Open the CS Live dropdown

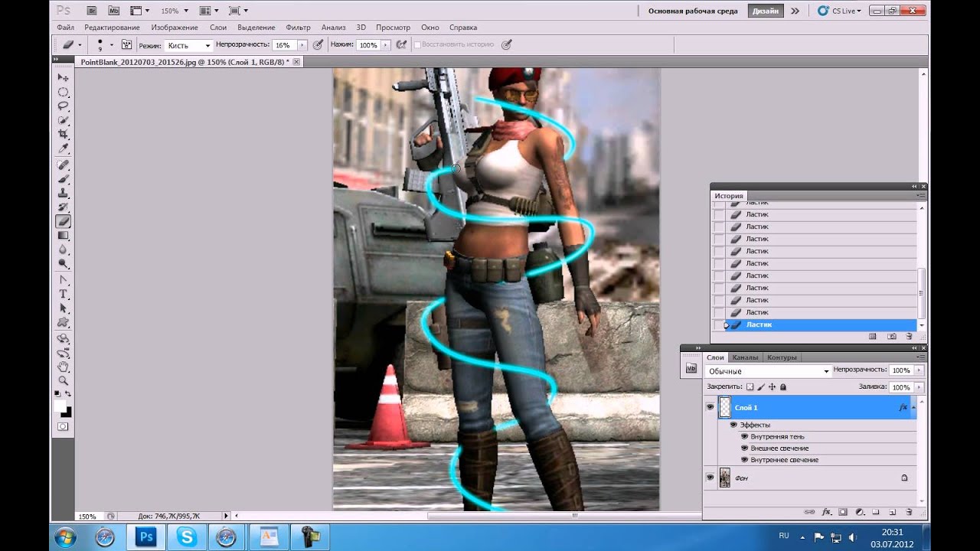click(839, 11)
